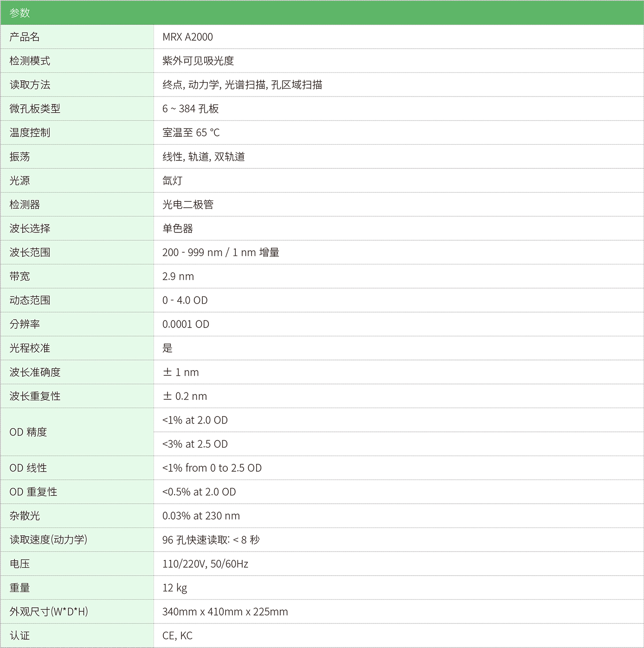Click the 紫外可见吸光度 value

pyautogui.click(x=198, y=61)
